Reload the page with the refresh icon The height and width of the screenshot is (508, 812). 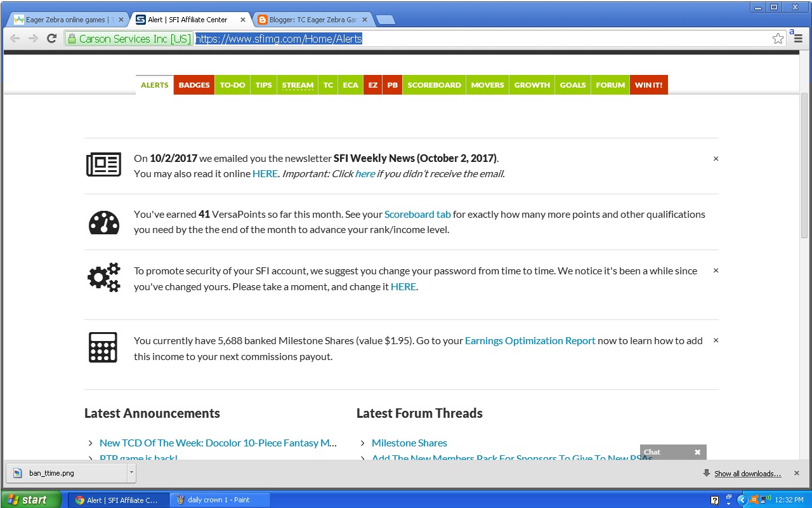pos(52,39)
